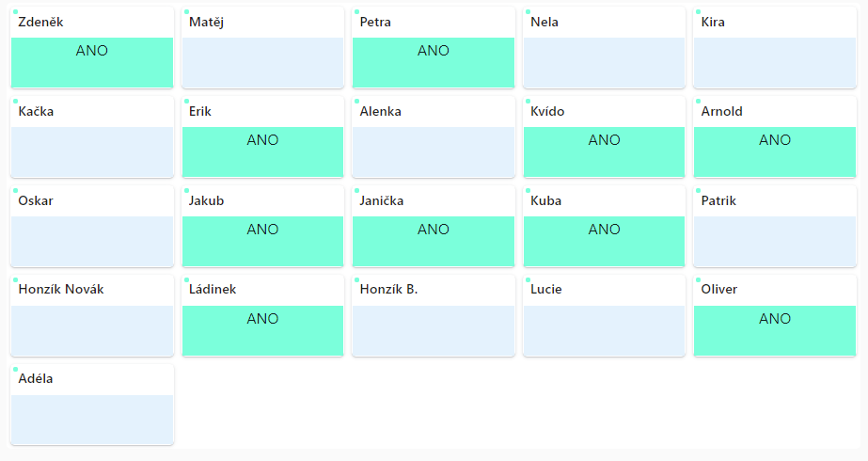
Task: Click the Arnold name header
Action: click(722, 111)
